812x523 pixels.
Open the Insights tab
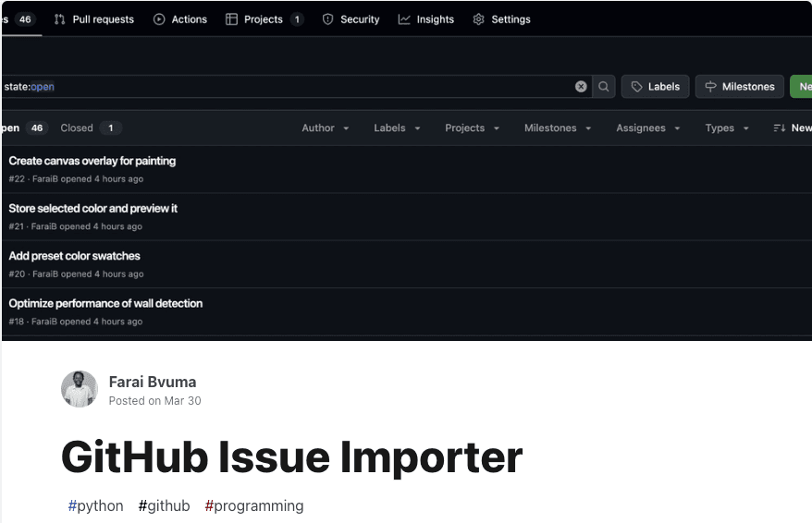(x=425, y=19)
